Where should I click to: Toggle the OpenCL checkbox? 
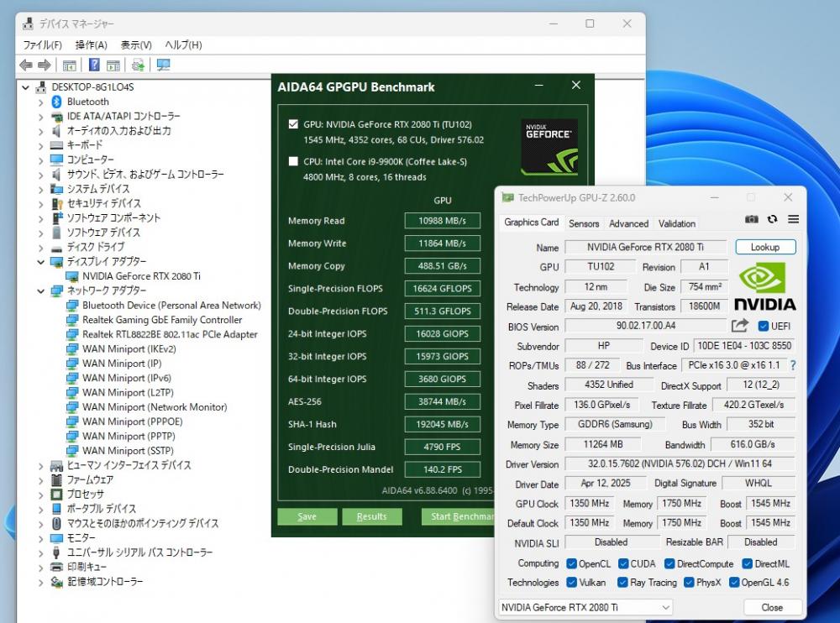pyautogui.click(x=571, y=563)
